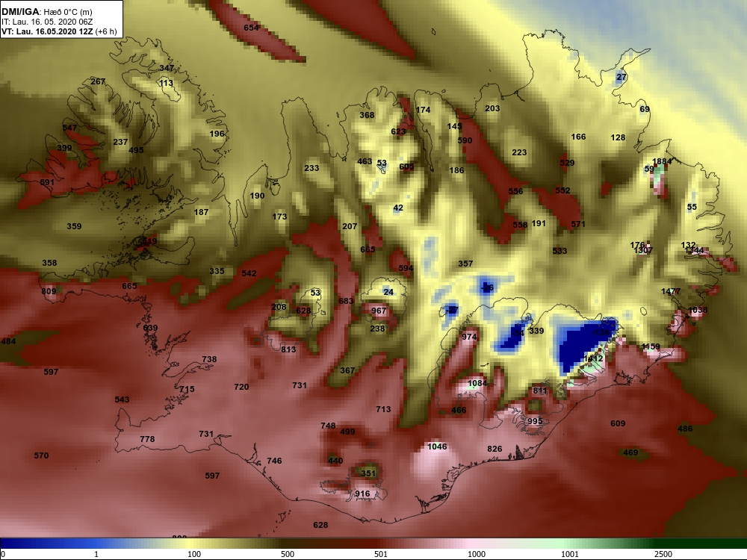Viewport: 747px width, 560px height.
Task: Click the dark blue end of the color scale
Action: point(7,544)
